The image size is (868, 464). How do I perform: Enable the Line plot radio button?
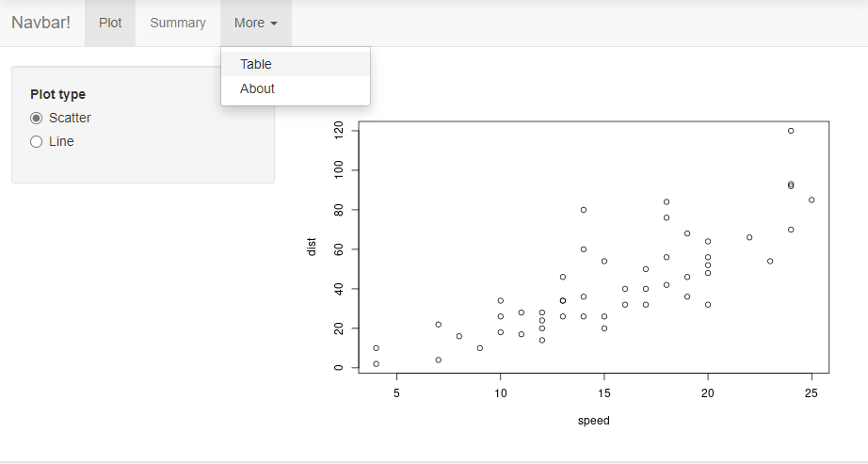point(37,141)
